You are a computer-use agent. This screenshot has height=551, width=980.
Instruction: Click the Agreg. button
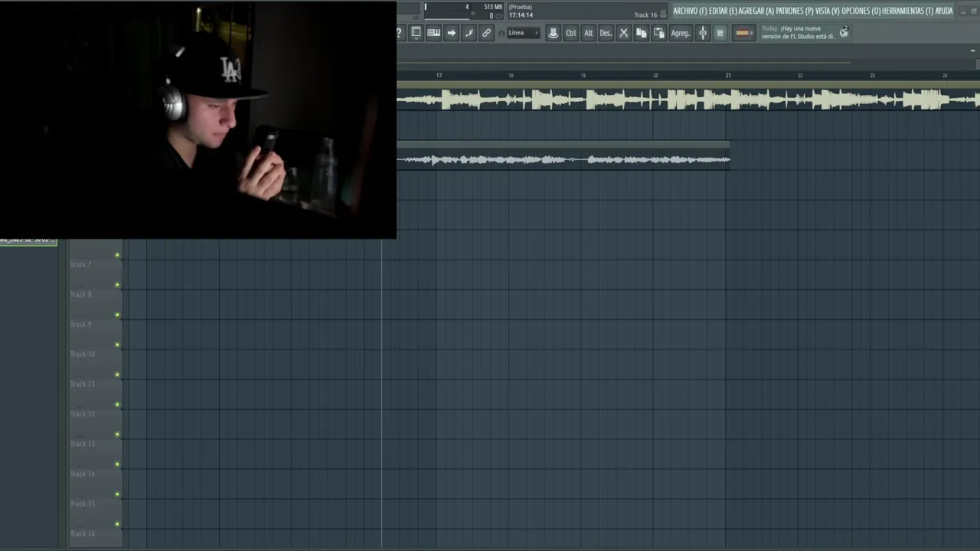(x=680, y=33)
